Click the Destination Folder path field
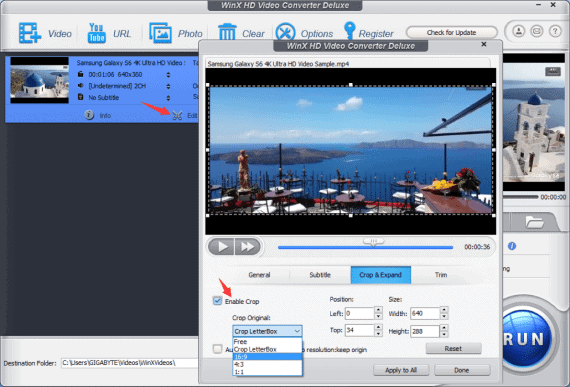This screenshot has height=387, width=570. click(x=129, y=363)
